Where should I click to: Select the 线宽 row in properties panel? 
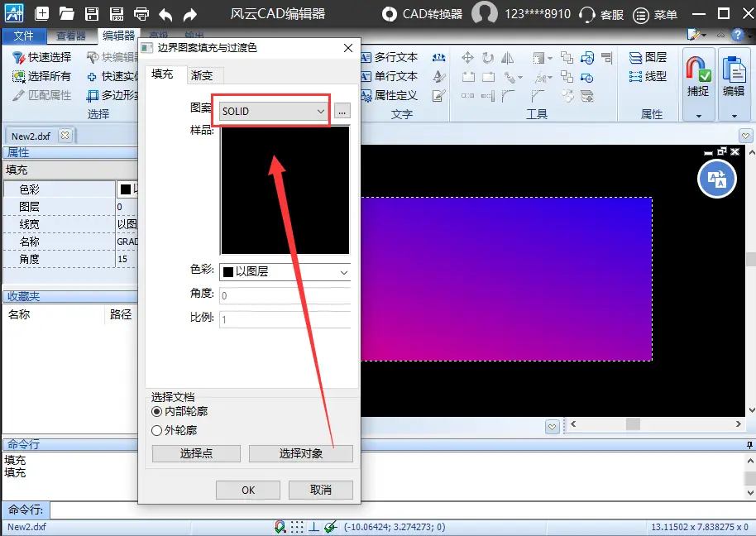coord(70,224)
